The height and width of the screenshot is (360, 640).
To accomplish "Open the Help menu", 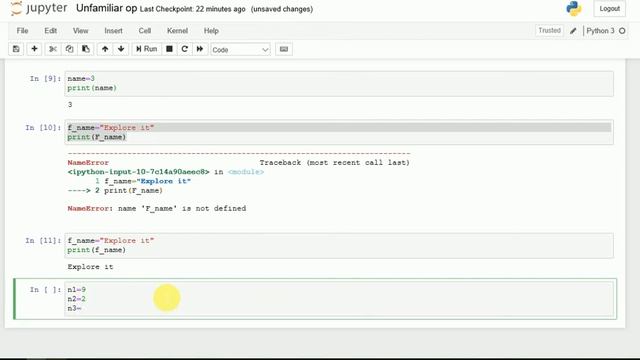I will click(211, 31).
